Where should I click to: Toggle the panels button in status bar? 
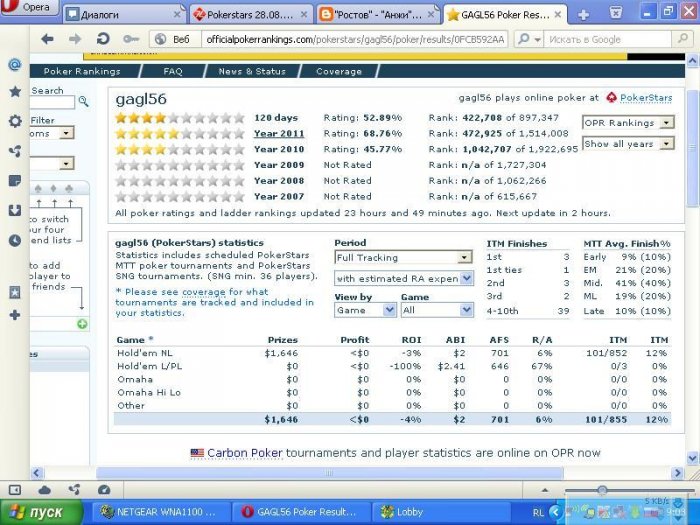(15, 490)
